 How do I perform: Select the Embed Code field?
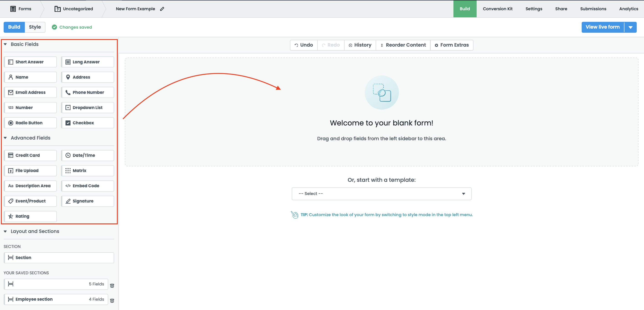click(87, 186)
